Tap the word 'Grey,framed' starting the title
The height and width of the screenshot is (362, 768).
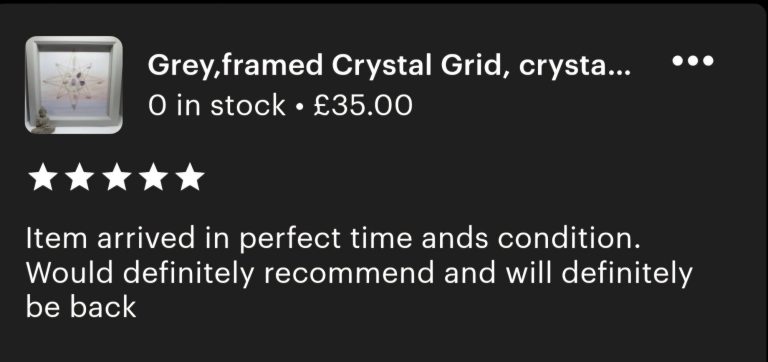[x=236, y=66]
